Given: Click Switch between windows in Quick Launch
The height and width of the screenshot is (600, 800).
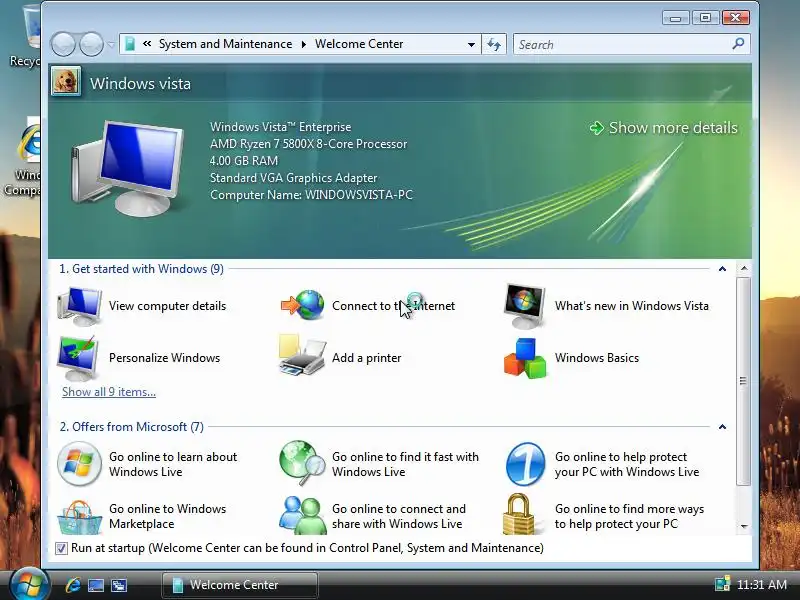Looking at the screenshot, I should pos(119,585).
